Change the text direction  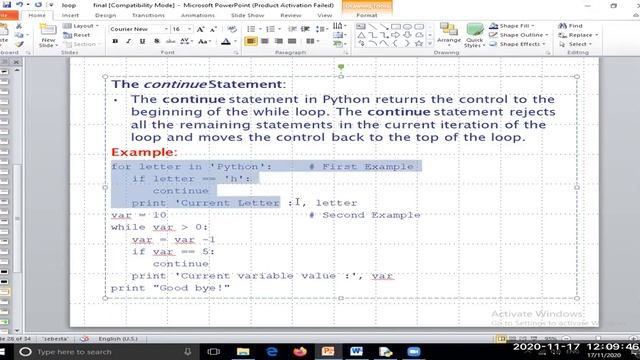(339, 26)
